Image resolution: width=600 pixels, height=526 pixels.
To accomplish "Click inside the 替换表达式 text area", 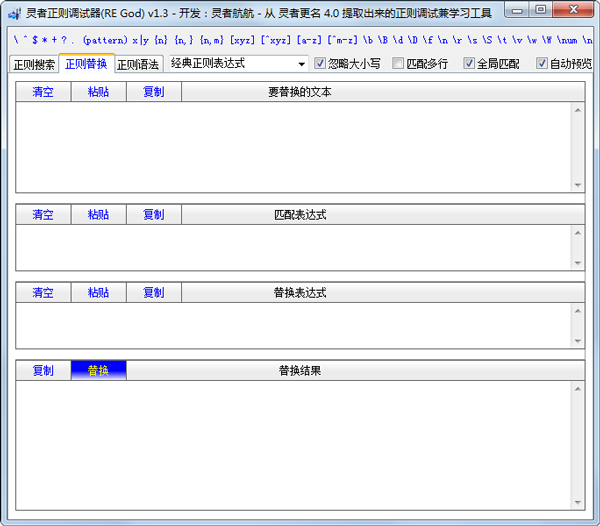I will (290, 325).
